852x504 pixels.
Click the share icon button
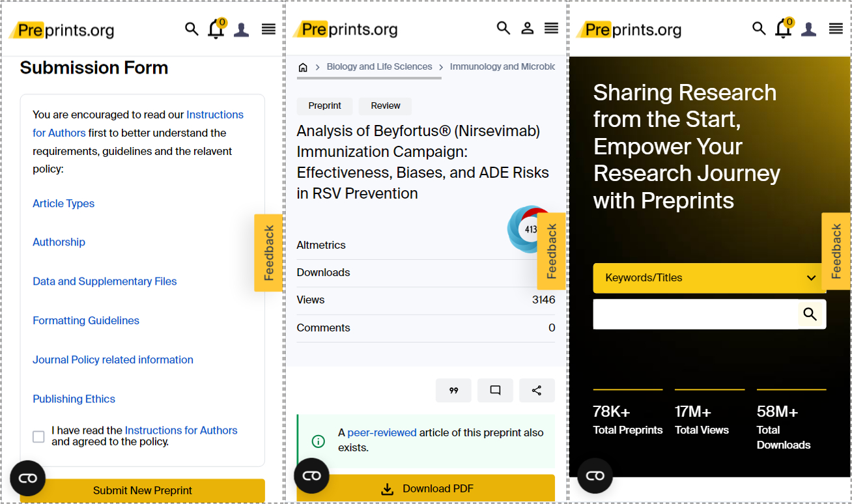coord(537,391)
